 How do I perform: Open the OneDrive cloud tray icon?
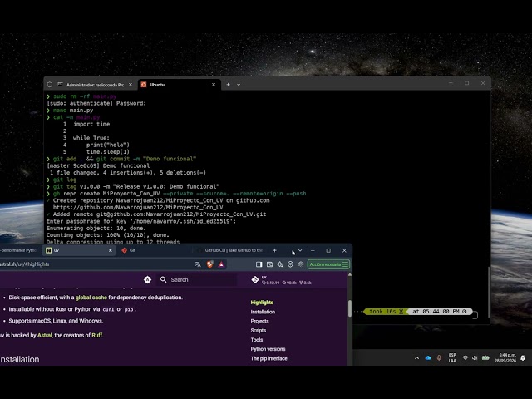[428, 358]
